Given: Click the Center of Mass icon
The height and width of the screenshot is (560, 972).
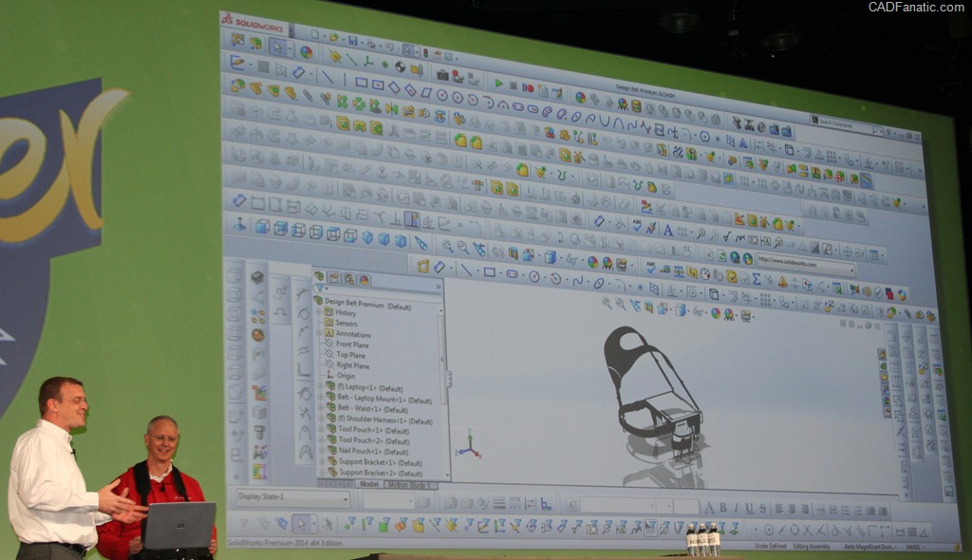Looking at the screenshot, I should pos(400,66).
